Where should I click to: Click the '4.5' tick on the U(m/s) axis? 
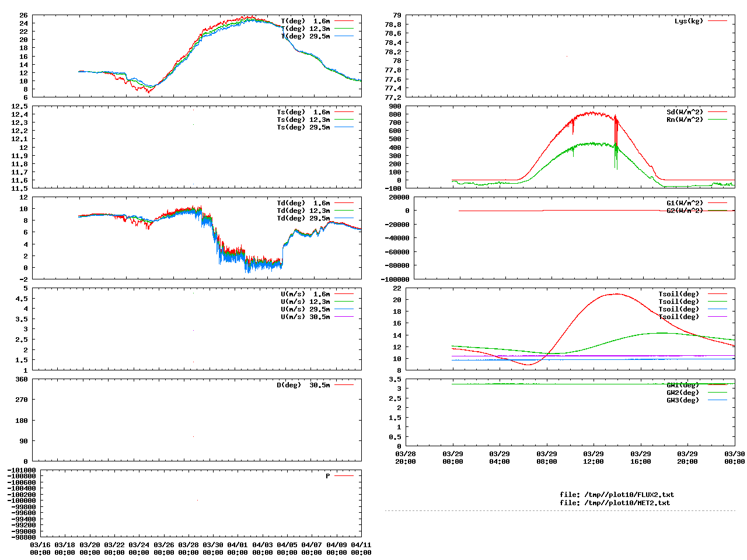tap(22, 299)
